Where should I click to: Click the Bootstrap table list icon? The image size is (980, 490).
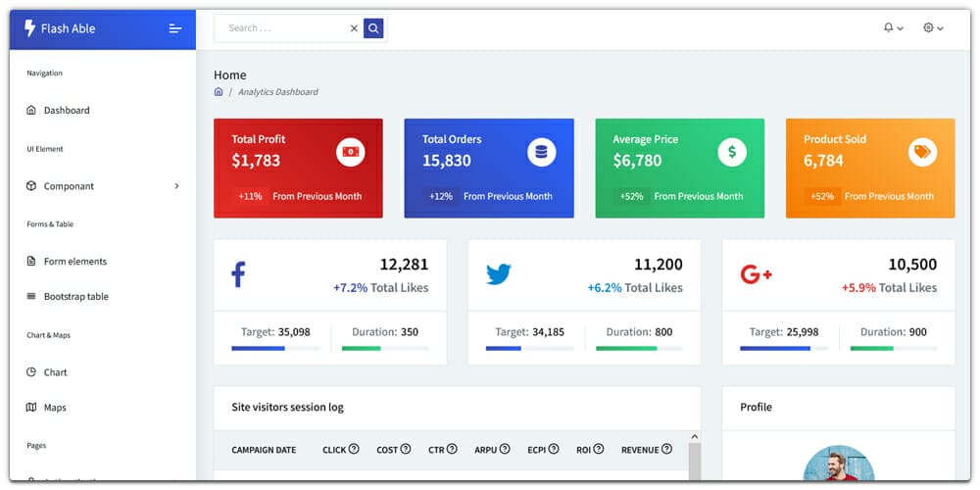pos(31,296)
